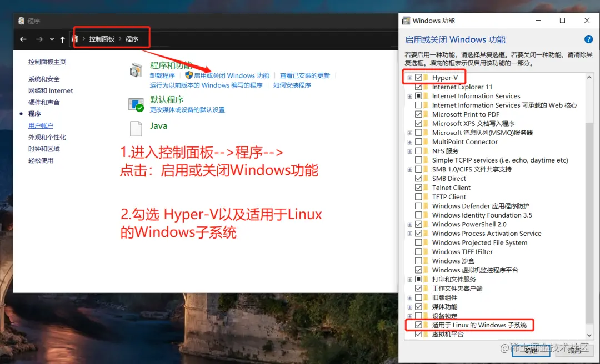
Task: Open 更改媒体或设备的默认设置 link
Action: pos(187,110)
